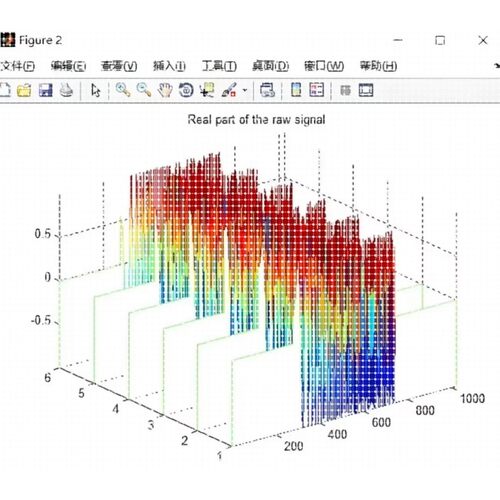
Task: Click the plot title 'Real part of the raw signal'
Action: pos(256,119)
